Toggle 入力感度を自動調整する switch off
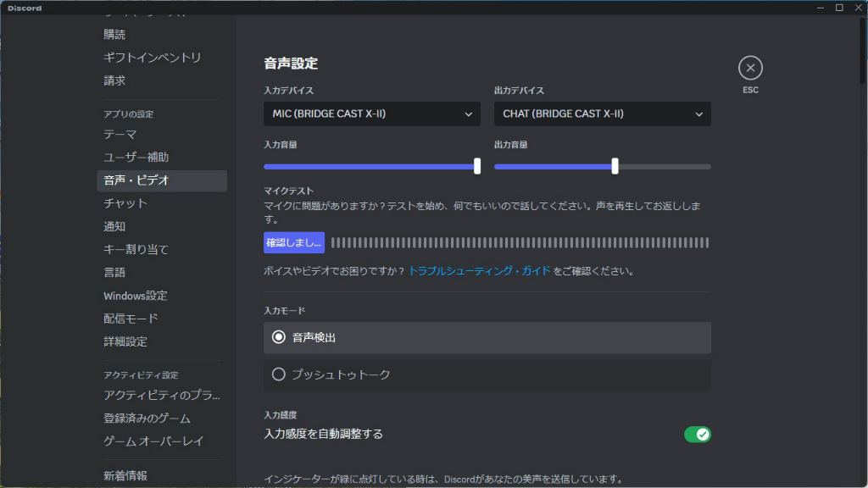This screenshot has height=488, width=868. [x=698, y=435]
